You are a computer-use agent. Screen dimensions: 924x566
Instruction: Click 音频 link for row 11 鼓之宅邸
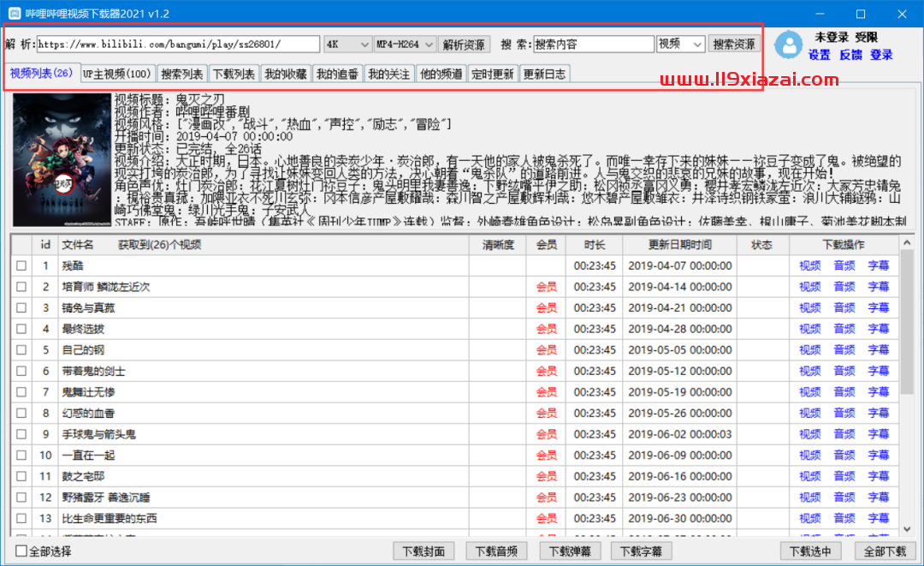(844, 476)
